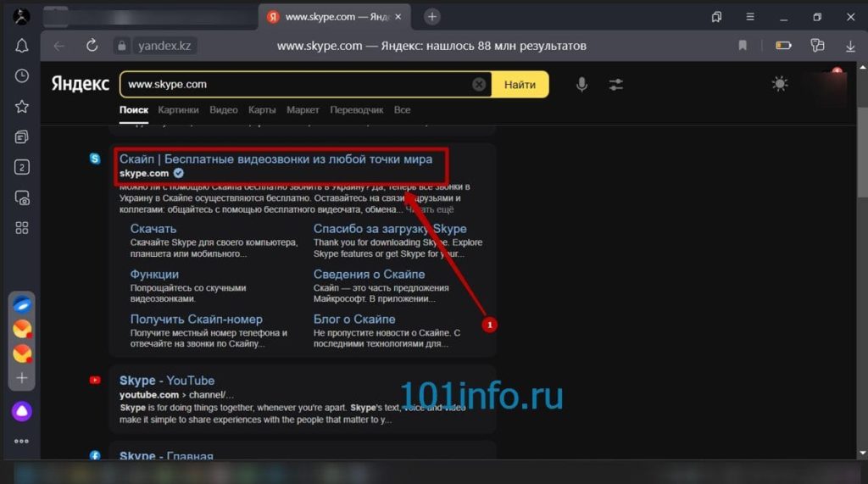Image resolution: width=868 pixels, height=484 pixels.
Task: Reload the page
Action: pos(92,46)
